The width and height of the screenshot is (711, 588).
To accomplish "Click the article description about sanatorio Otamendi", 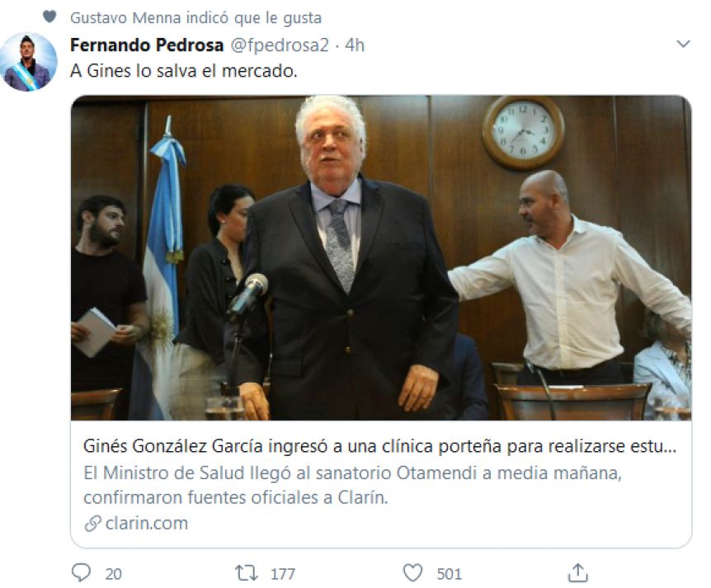I will pyautogui.click(x=352, y=485).
